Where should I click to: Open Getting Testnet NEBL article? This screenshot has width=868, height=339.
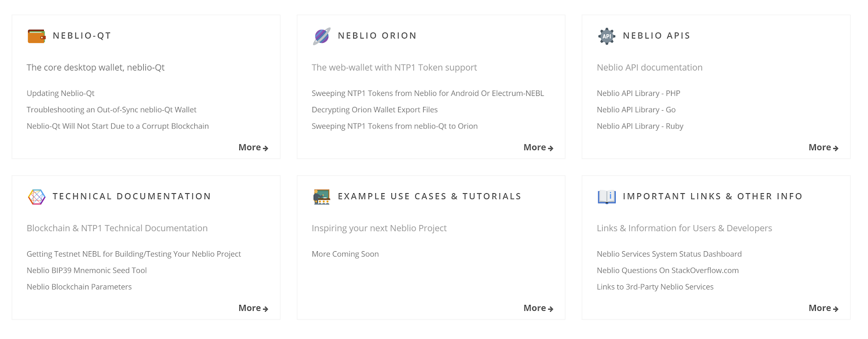coord(134,254)
